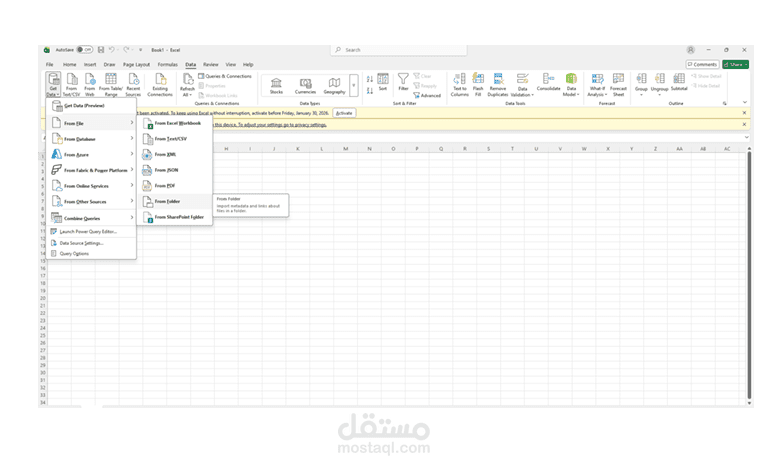Switch to the Home tab
This screenshot has height=465, width=769.
(70, 64)
